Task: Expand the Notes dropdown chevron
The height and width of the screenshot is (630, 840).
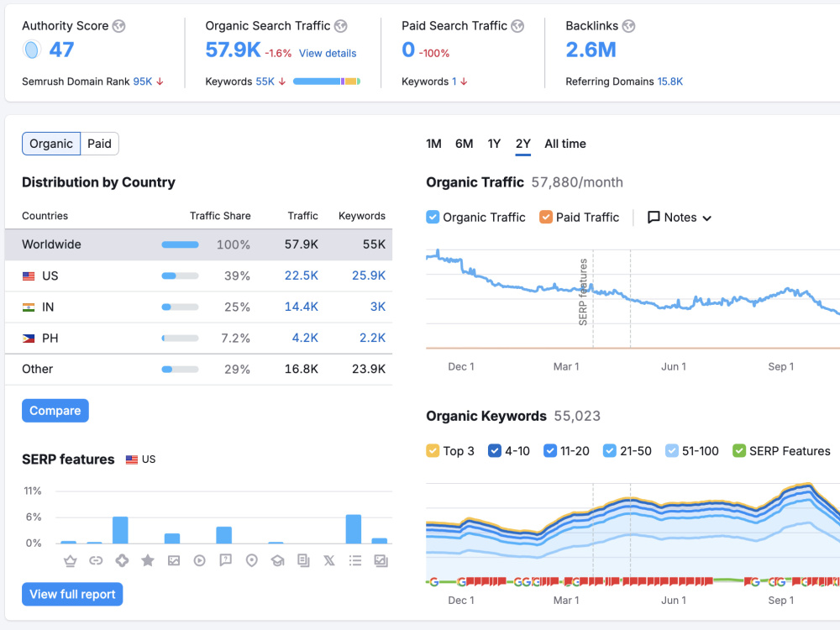Action: (x=707, y=218)
